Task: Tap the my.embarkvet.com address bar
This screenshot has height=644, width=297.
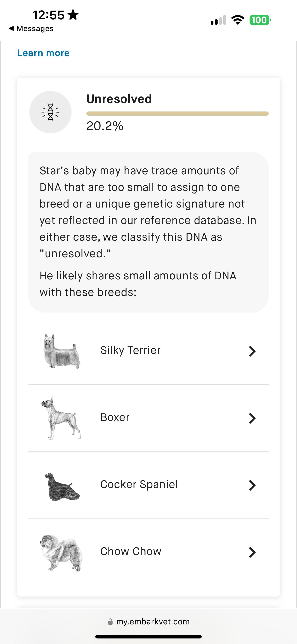Action: click(x=153, y=622)
